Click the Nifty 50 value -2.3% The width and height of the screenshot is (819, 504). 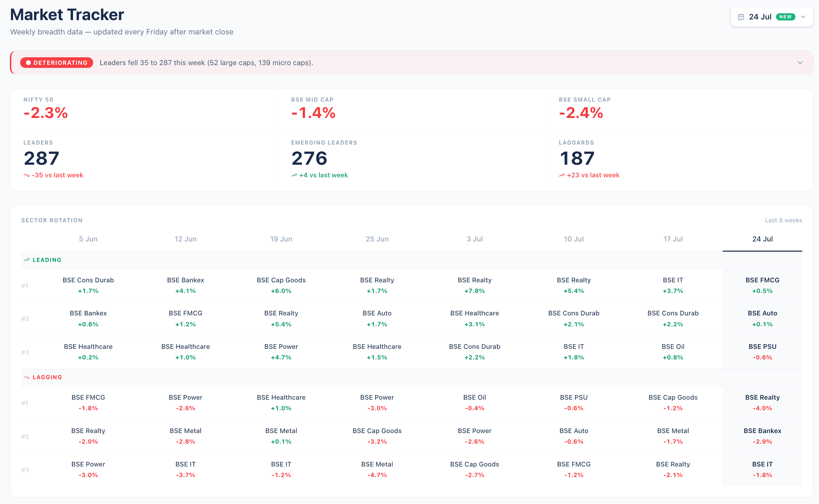coord(46,113)
